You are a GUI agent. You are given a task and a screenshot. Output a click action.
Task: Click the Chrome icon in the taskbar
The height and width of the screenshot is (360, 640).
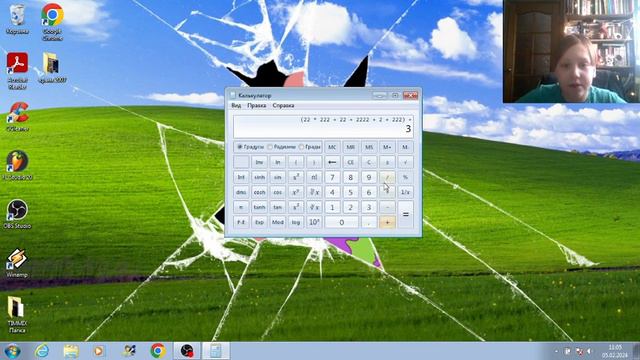coord(158,351)
